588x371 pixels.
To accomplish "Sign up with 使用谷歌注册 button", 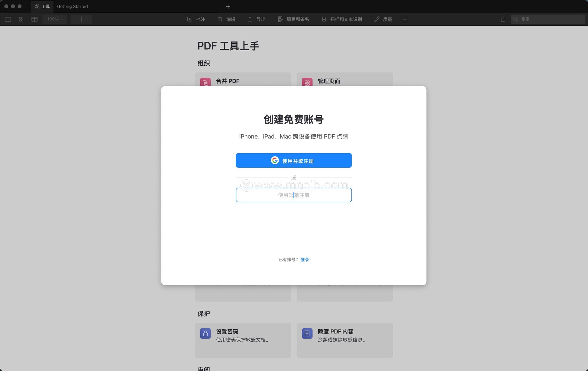I will [294, 160].
